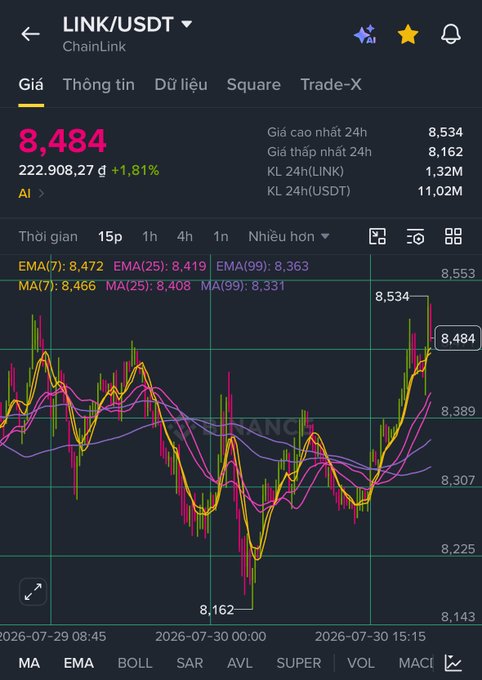
Task: Select the 1n timeframe
Action: (x=220, y=236)
